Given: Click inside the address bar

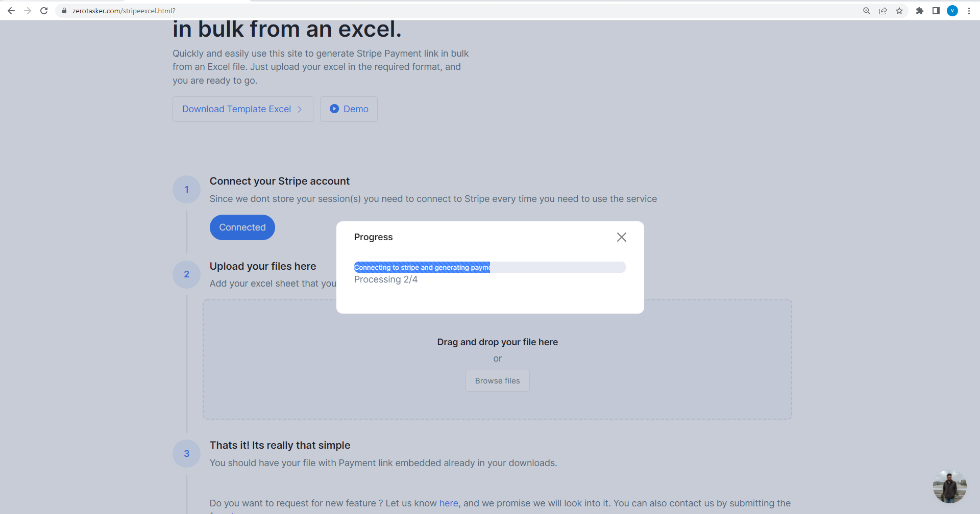Looking at the screenshot, I should point(204,10).
